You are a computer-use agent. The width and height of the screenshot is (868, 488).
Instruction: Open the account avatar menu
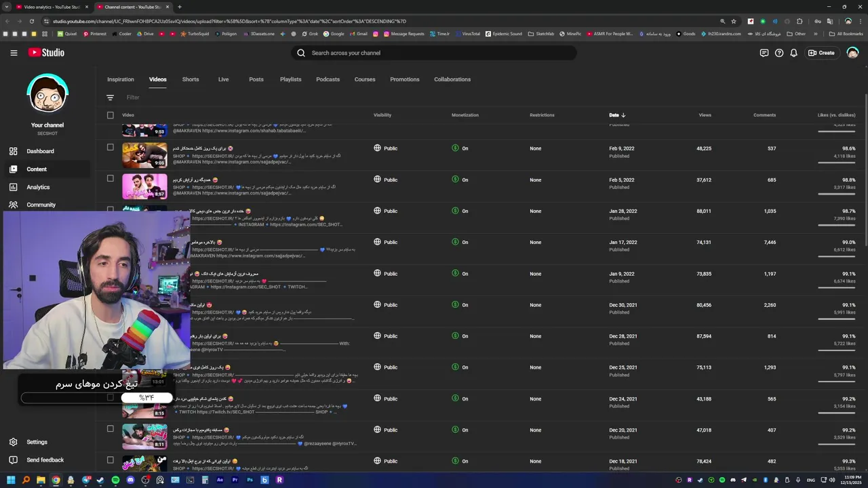853,53
